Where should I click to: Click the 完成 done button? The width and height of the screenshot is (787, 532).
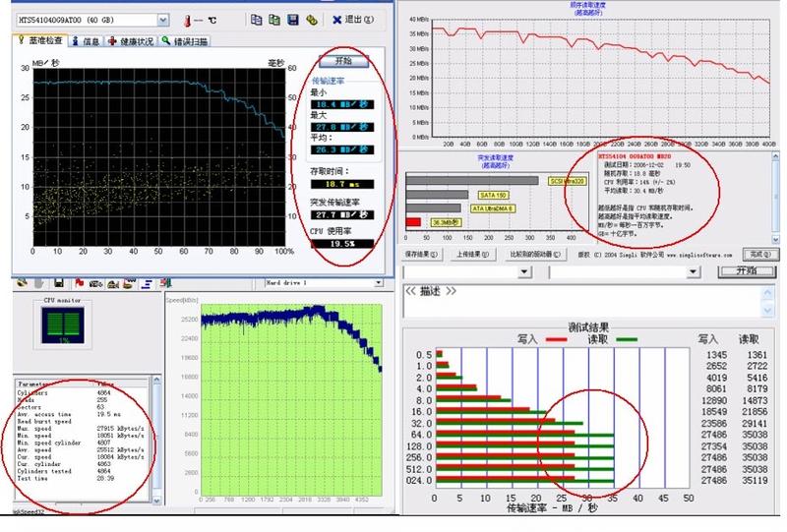click(x=760, y=255)
